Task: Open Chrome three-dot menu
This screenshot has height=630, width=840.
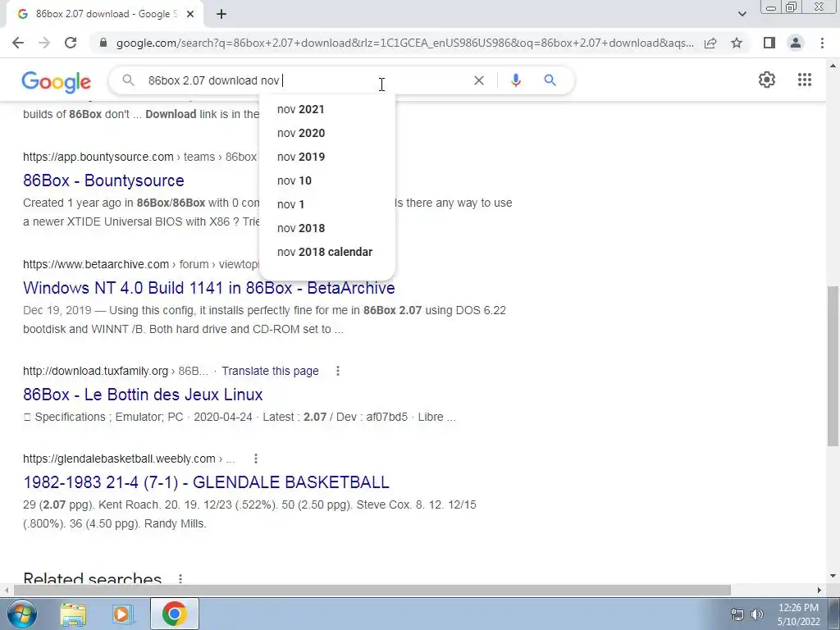Action: tap(822, 43)
